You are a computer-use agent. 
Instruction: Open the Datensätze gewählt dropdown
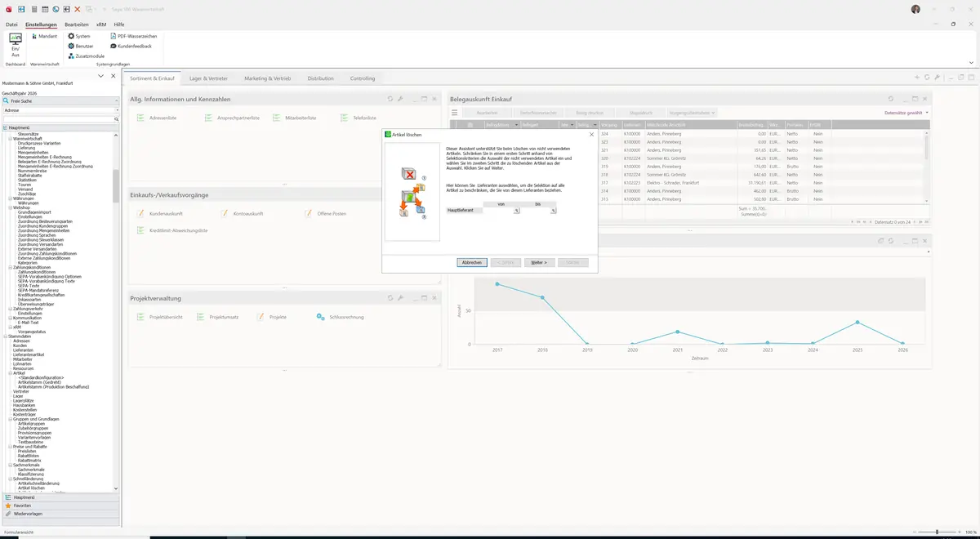[x=906, y=113]
